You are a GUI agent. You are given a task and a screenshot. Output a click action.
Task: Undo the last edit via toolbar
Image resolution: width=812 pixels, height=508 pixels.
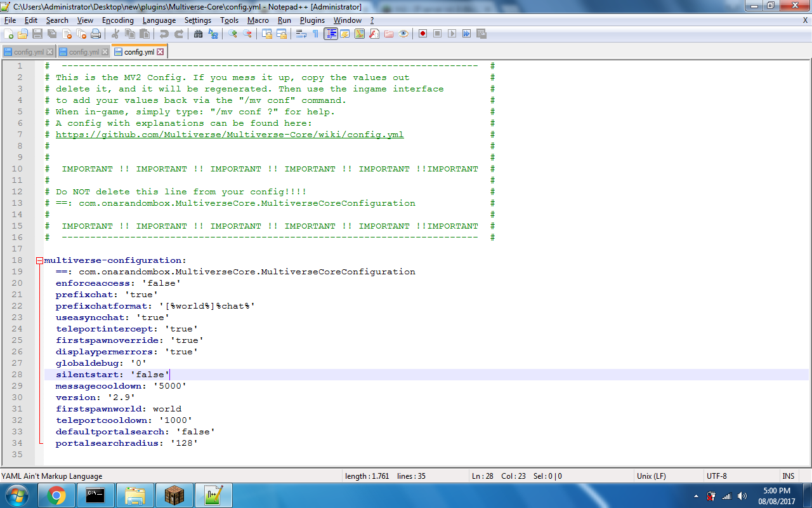164,34
